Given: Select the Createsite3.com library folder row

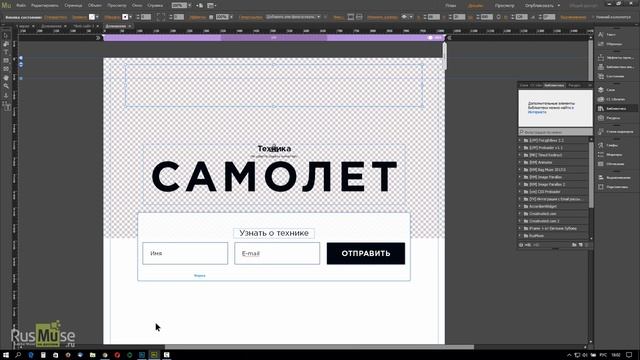Looking at the screenshot, I should tap(554, 214).
